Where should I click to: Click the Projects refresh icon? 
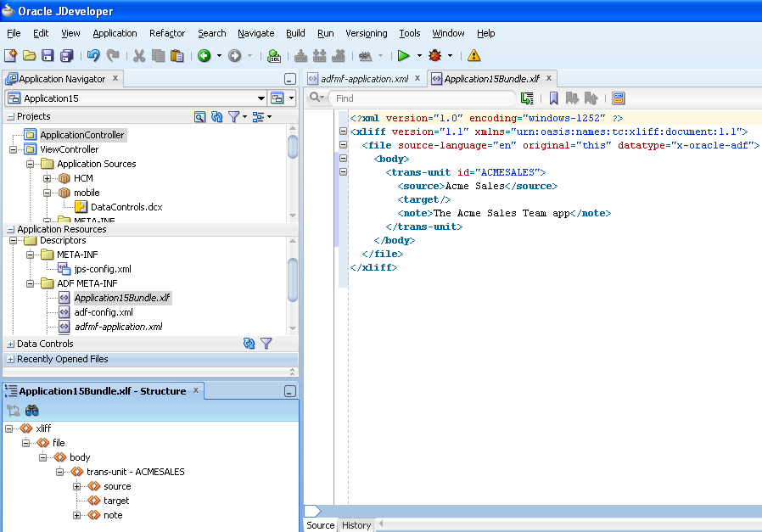point(216,117)
